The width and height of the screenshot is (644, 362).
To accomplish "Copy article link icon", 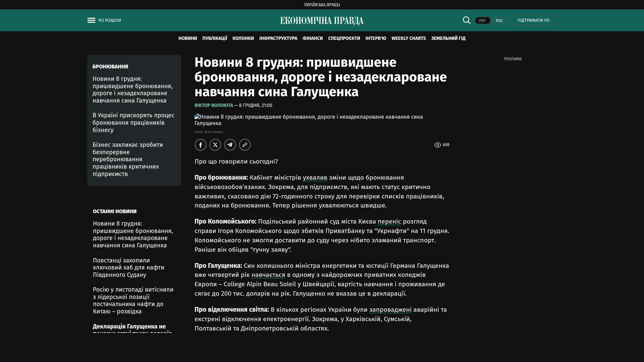I will tap(245, 145).
